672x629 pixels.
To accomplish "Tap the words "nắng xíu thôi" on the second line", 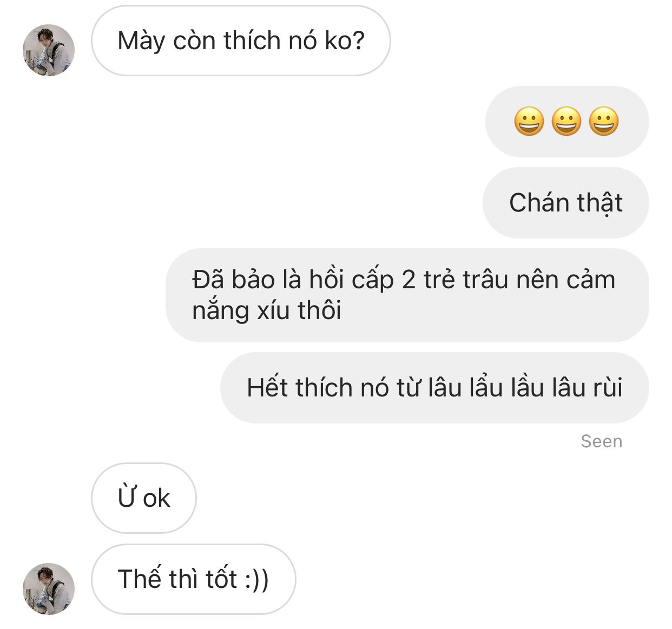I will point(267,311).
